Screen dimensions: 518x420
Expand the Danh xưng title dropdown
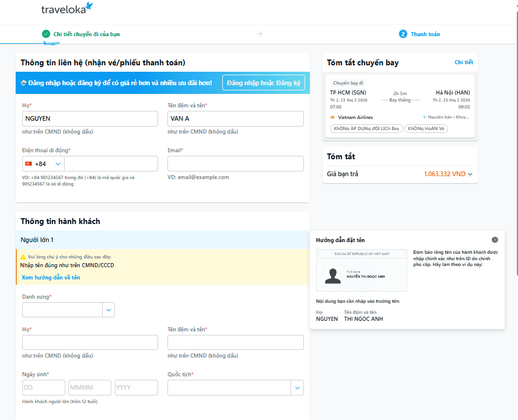pos(108,310)
